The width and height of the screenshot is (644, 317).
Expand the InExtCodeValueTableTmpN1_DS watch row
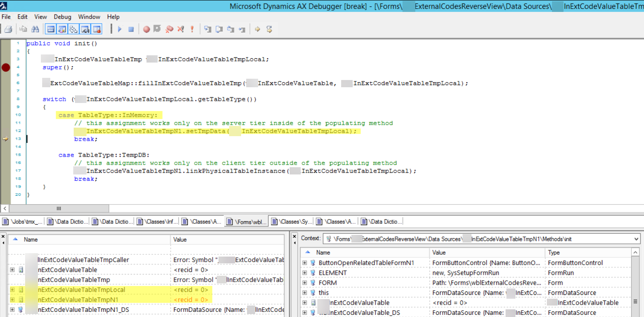point(11,310)
